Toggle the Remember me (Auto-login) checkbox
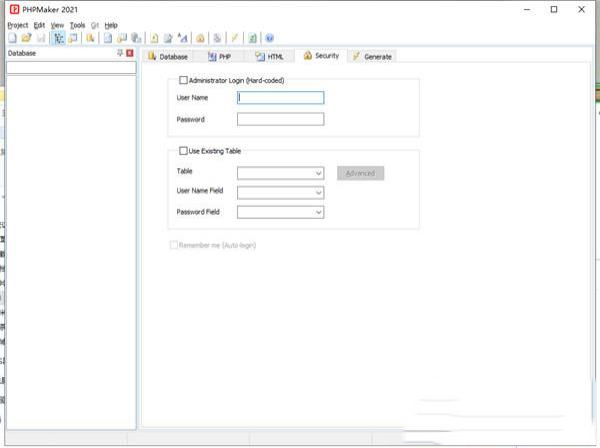Viewport: 600px width, 448px height. [174, 244]
